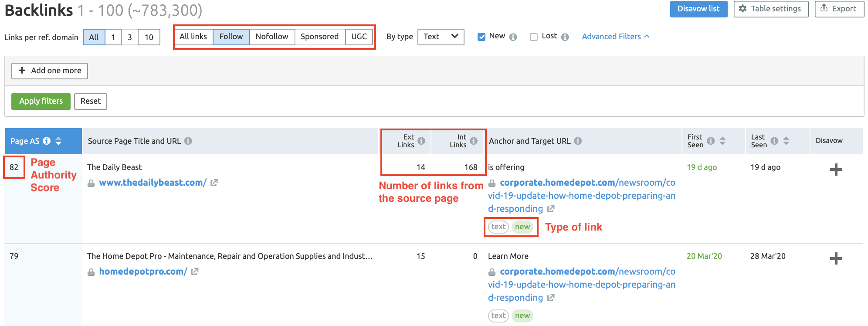Open Table settings
This screenshot has height=326, width=868.
[x=771, y=9]
